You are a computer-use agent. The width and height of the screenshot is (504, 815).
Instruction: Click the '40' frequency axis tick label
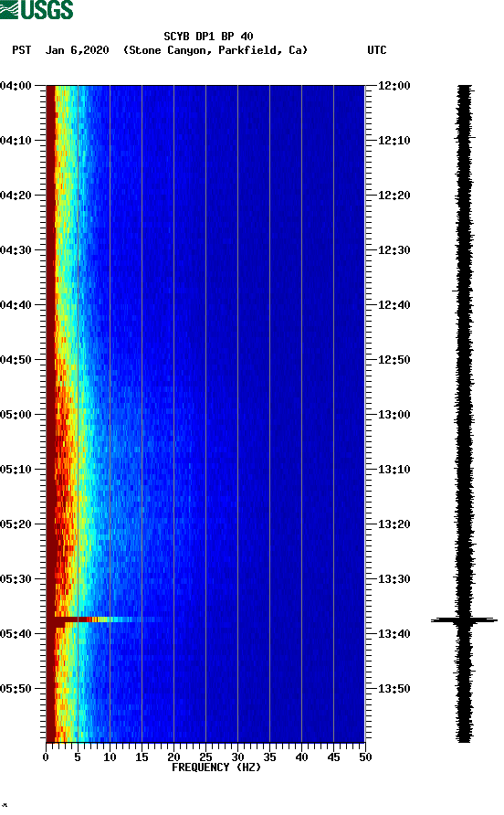pyautogui.click(x=301, y=757)
